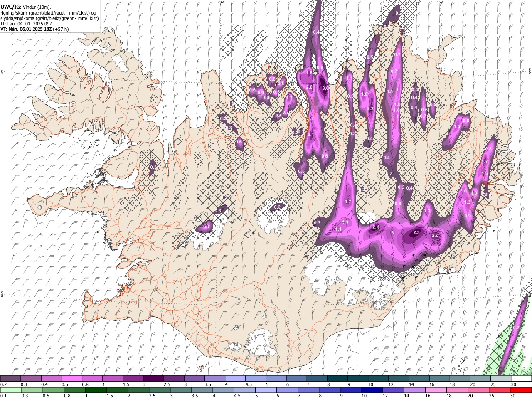The height and width of the screenshot is (399, 532).
Task: Click the initial time "IT: Lau. 04. 01. 2025 09Z"
Action: point(26,24)
